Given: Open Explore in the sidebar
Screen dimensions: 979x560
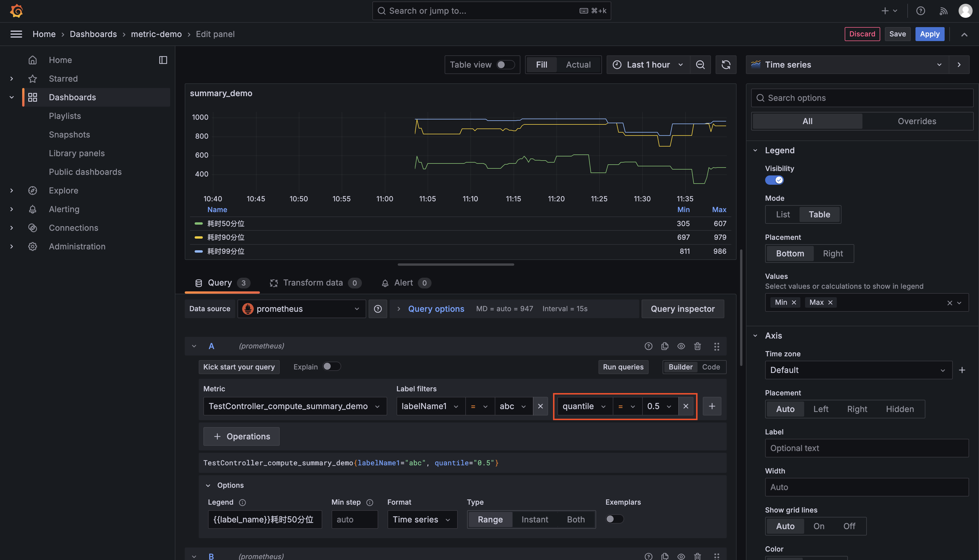Looking at the screenshot, I should coord(64,190).
